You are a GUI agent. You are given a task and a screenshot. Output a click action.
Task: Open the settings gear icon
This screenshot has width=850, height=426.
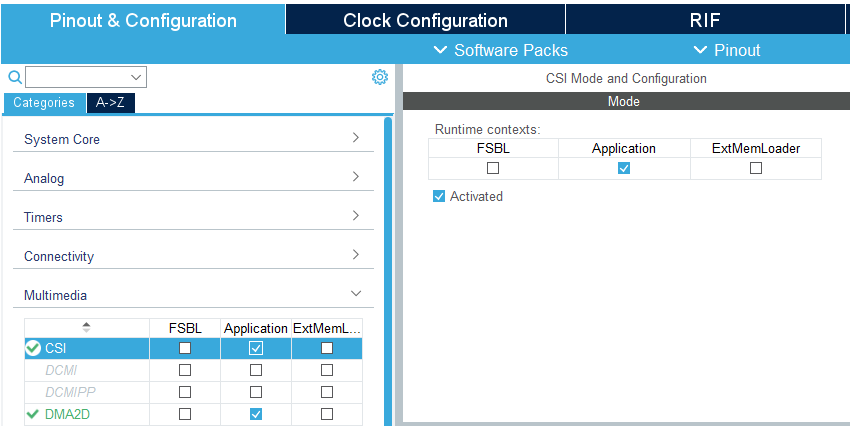[x=380, y=77]
